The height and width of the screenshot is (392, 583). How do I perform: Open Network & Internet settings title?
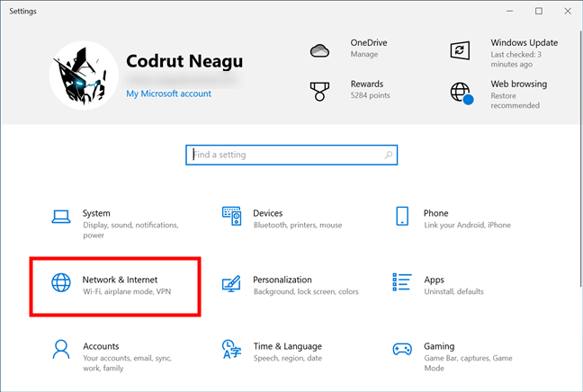[x=120, y=280]
